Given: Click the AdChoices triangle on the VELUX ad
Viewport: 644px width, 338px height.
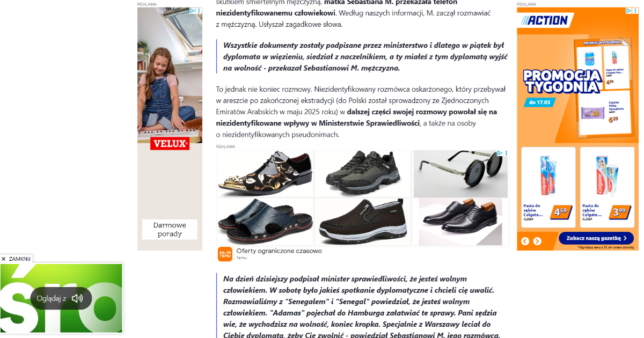Looking at the screenshot, I should pos(193,10).
